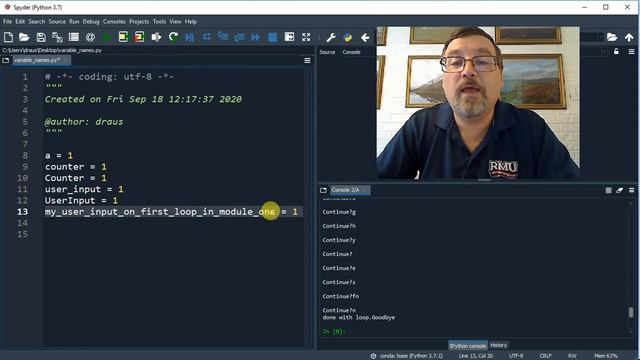Select the Console 2/A tab
The height and width of the screenshot is (360, 640).
tap(349, 190)
